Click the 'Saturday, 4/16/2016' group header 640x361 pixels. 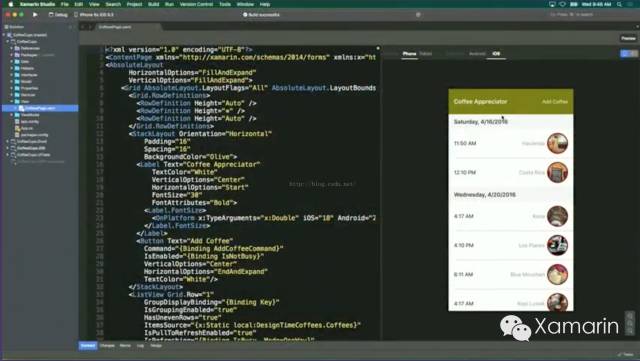coord(511,122)
